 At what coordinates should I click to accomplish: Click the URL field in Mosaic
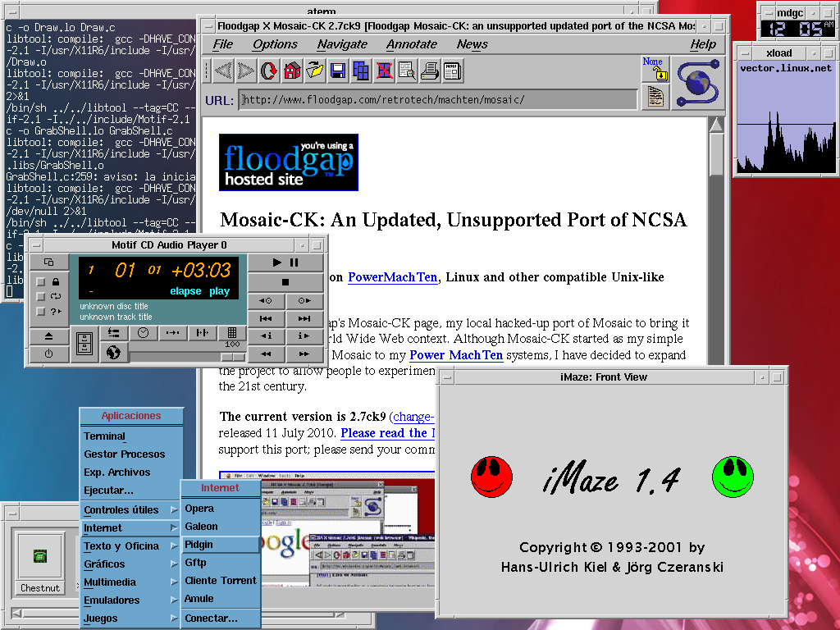[438, 99]
